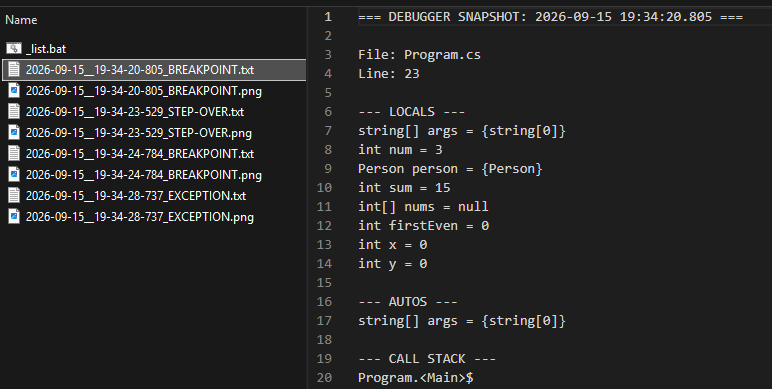Click the '--- AUTOS ---' heading
Viewport: 772px width, 389px height.
(408, 301)
